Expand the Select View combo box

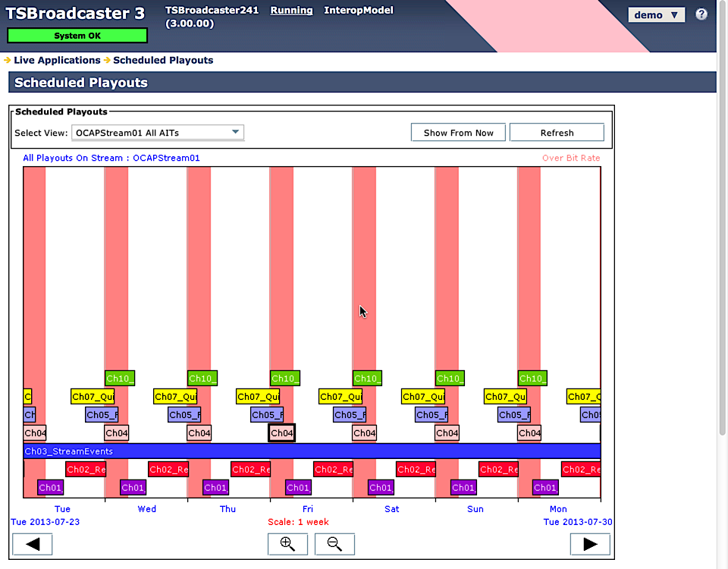(x=158, y=132)
